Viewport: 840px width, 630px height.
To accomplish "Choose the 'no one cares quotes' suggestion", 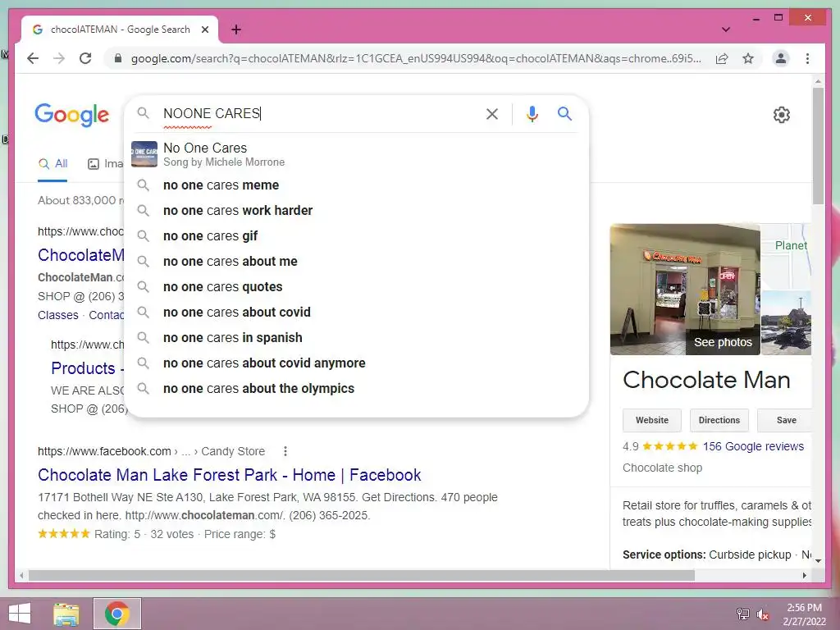I will (356, 286).
